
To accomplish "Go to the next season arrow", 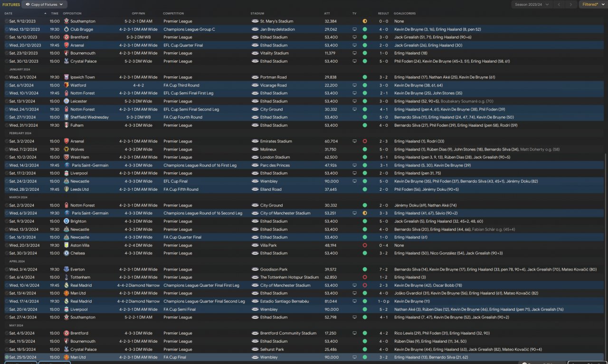I will click(x=571, y=4).
